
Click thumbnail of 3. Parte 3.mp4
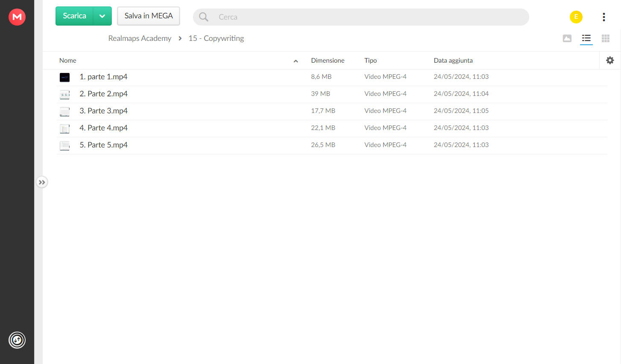(64, 111)
